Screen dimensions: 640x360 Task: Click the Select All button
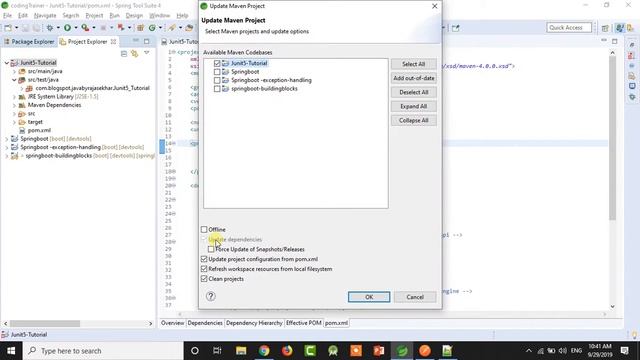[413, 64]
